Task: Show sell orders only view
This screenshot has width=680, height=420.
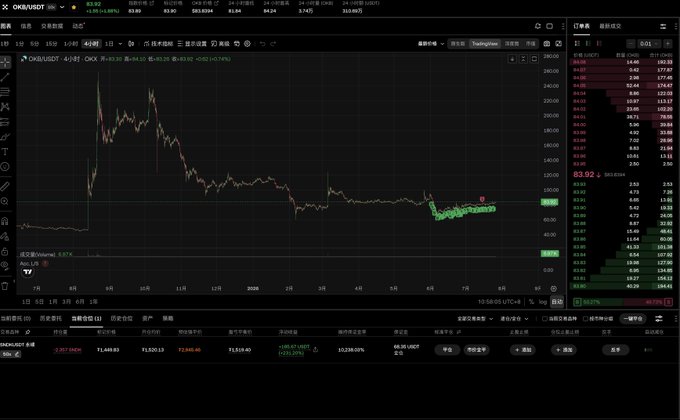Action: (x=599, y=43)
